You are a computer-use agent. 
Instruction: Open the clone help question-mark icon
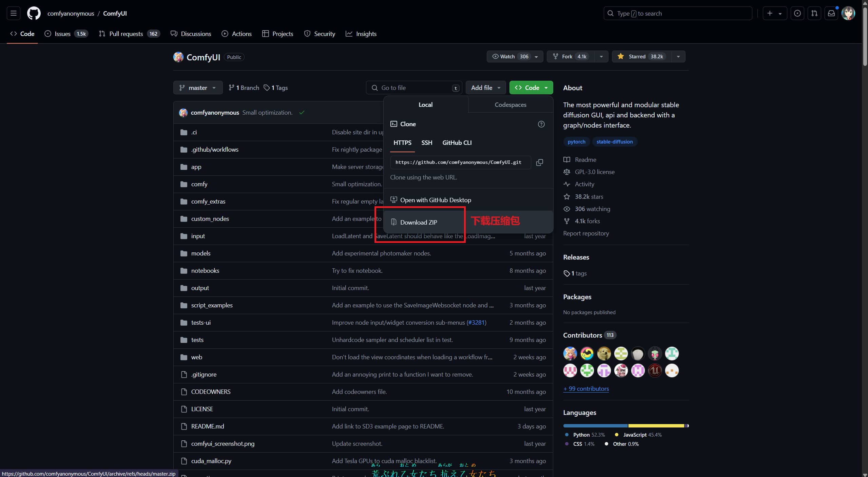pyautogui.click(x=541, y=124)
